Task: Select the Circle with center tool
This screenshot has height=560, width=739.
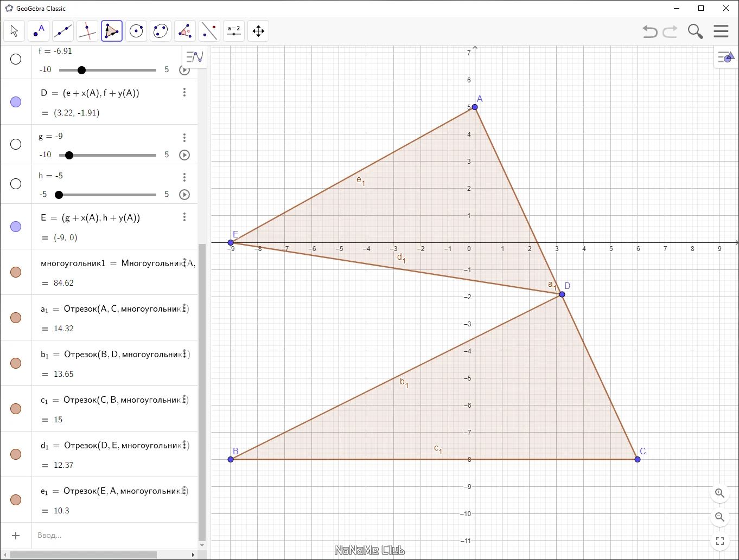Action: (x=136, y=31)
